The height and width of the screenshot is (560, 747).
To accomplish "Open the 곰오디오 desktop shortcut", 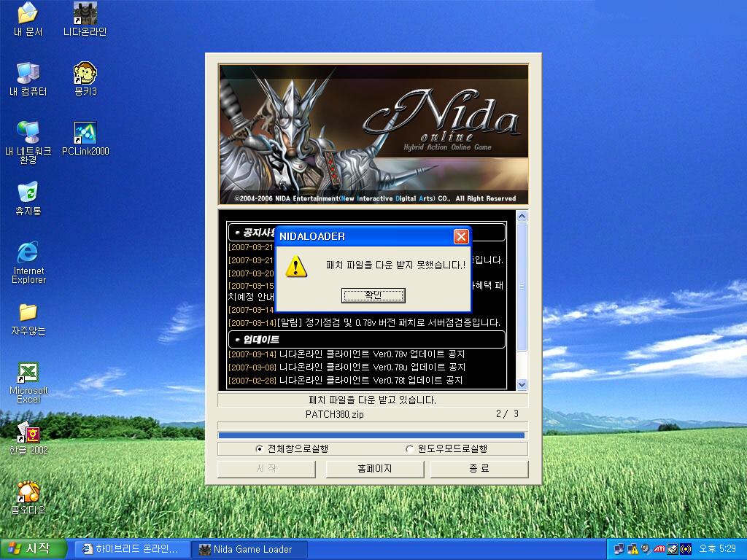I will 28,492.
